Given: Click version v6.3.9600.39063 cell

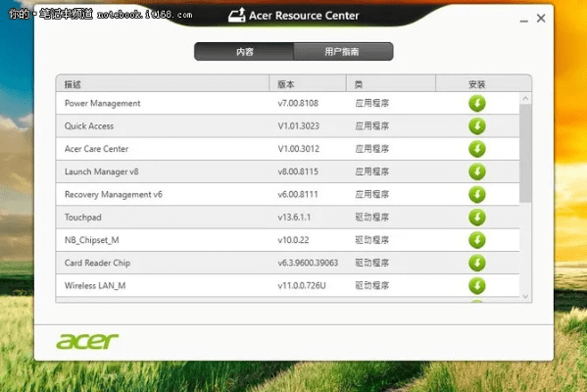Looking at the screenshot, I should pyautogui.click(x=308, y=264).
